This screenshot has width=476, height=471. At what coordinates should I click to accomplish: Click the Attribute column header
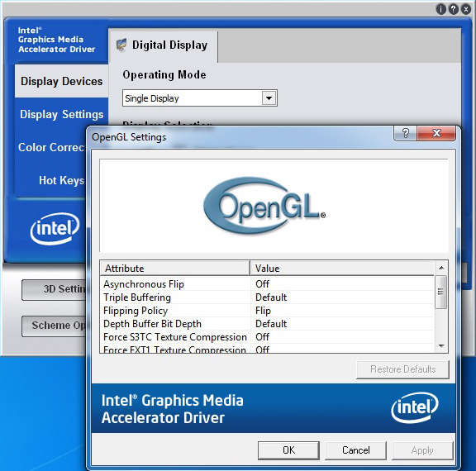click(175, 268)
